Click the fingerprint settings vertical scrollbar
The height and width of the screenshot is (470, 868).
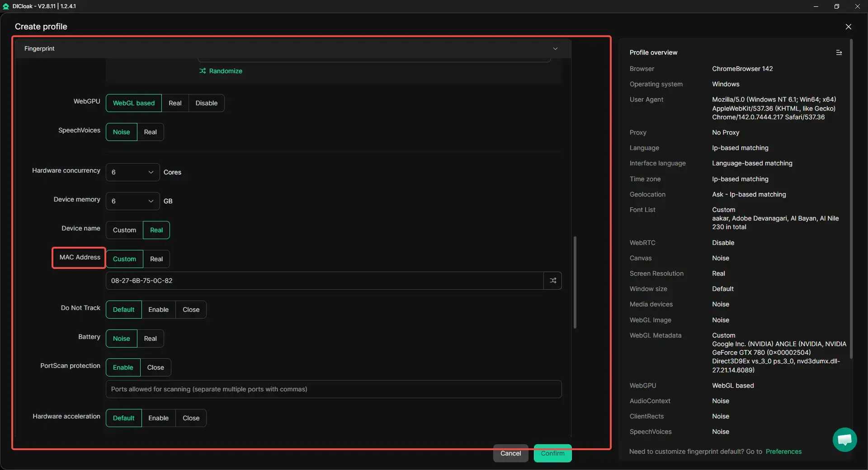(575, 282)
